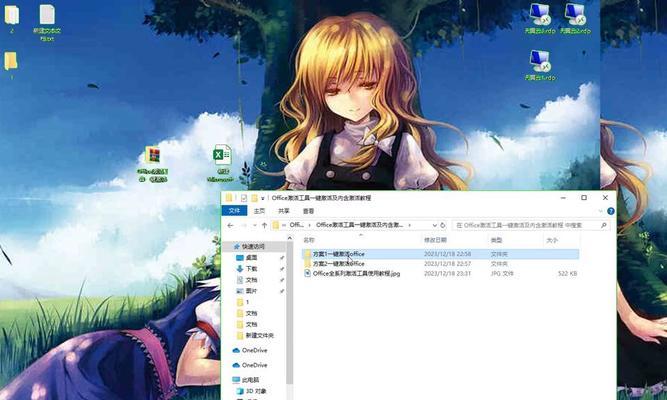The image size is (667, 400).
Task: Sort files by the 名称 column
Action: pyautogui.click(x=309, y=240)
